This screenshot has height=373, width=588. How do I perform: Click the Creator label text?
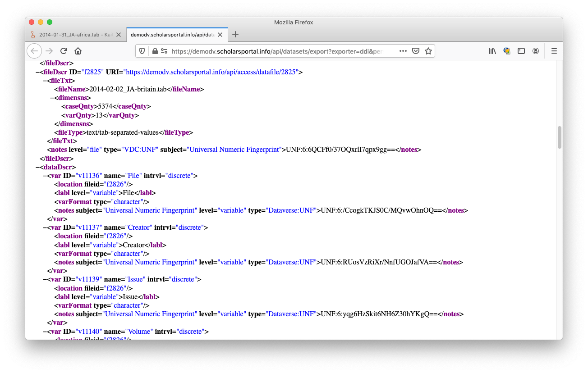(x=133, y=245)
